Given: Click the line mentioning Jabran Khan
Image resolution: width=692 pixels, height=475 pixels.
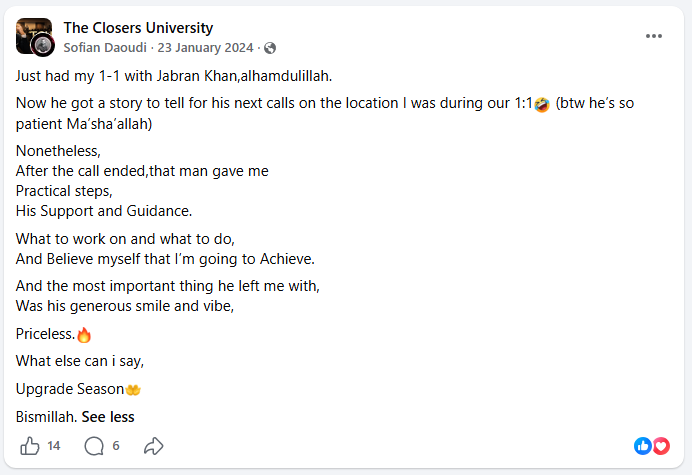Looking at the screenshot, I should tap(174, 76).
